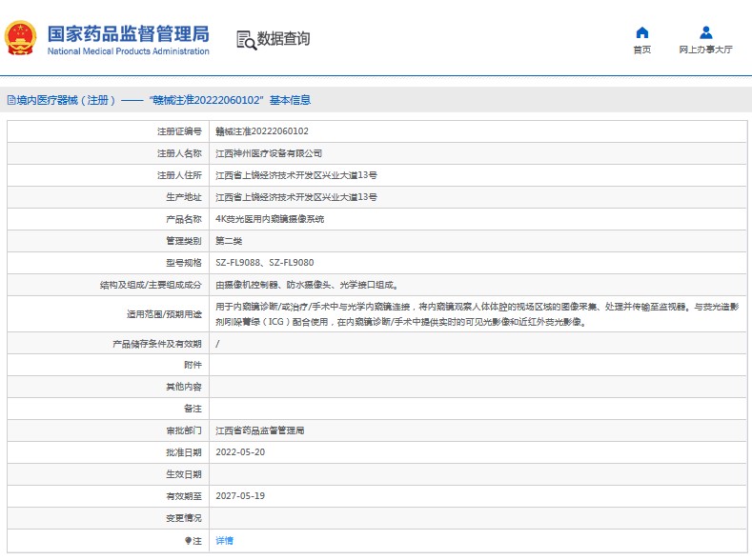Click the 数据查询 magnifier icon
The width and height of the screenshot is (752, 560).
click(246, 39)
